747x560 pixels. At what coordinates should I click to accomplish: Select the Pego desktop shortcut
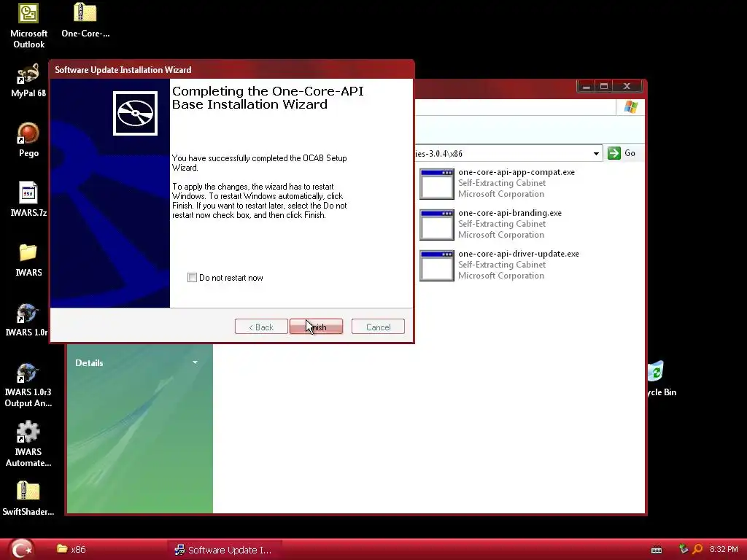click(x=28, y=133)
